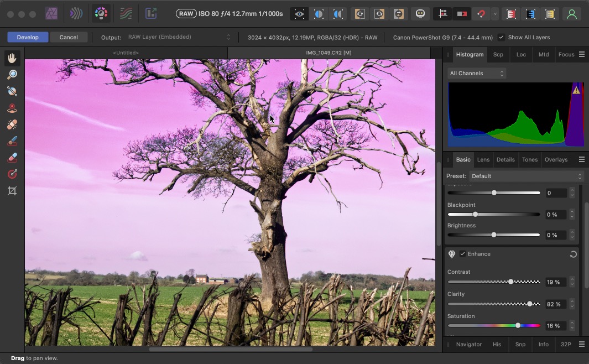
Task: Uncheck the Show All Layers checkbox
Action: [501, 38]
